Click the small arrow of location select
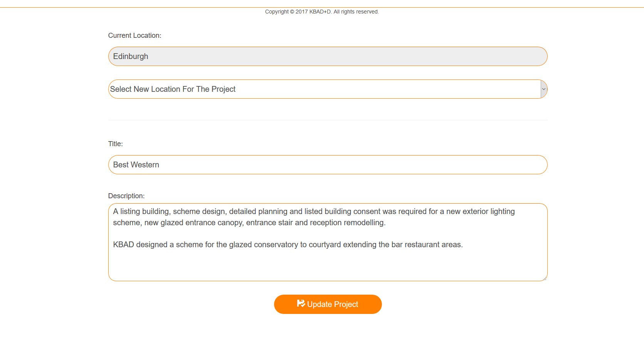Viewport: 644px width, 339px height. tap(544, 89)
